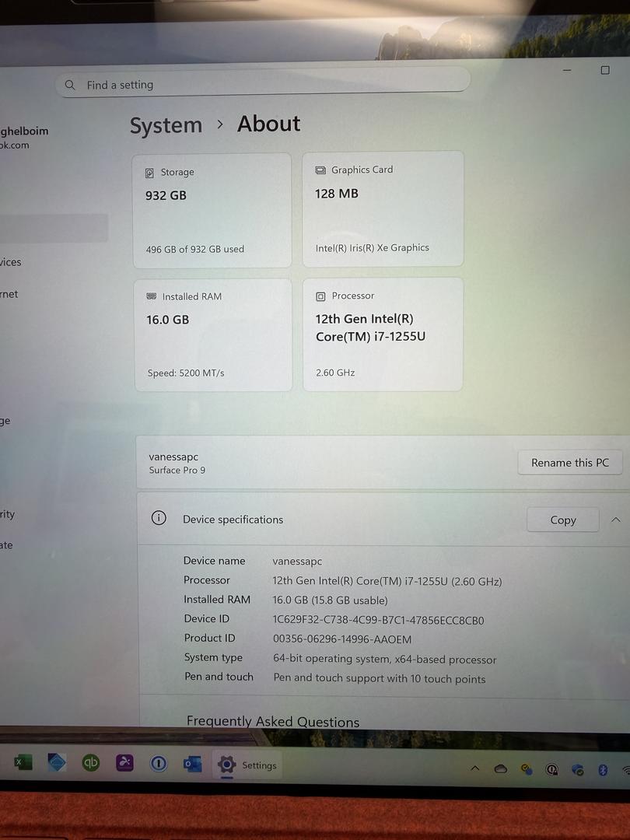Show hidden system tray icons
The height and width of the screenshot is (840, 630).
474,768
